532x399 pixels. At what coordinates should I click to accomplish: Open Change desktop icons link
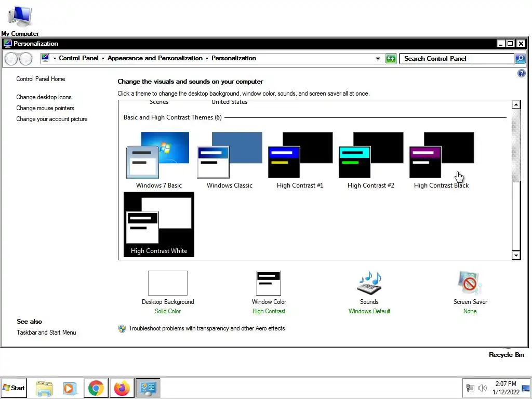coord(44,97)
